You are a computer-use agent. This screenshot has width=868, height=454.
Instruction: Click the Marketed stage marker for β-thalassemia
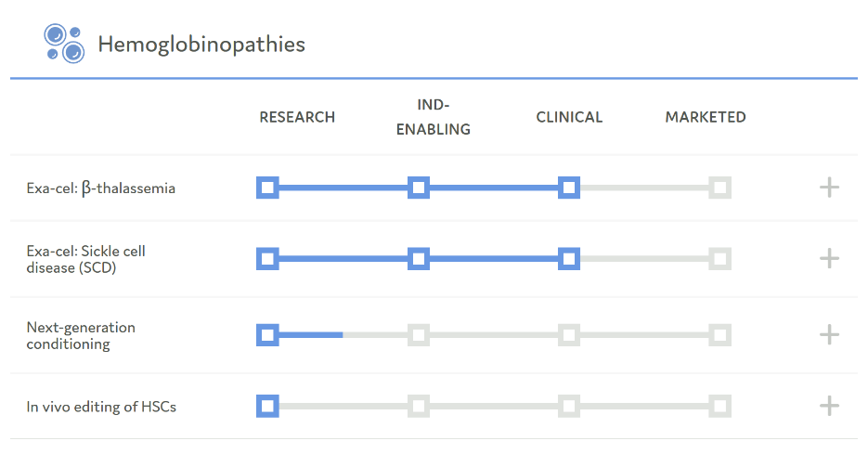coord(719,188)
